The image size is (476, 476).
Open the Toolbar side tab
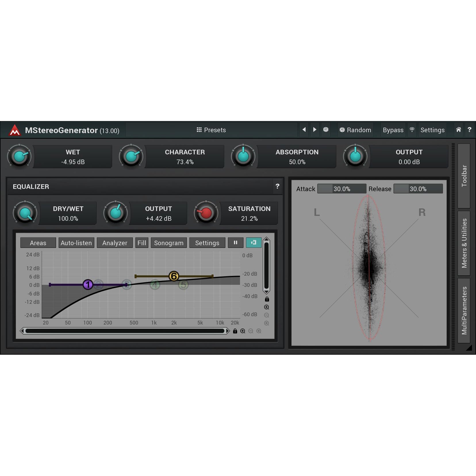pyautogui.click(x=464, y=176)
